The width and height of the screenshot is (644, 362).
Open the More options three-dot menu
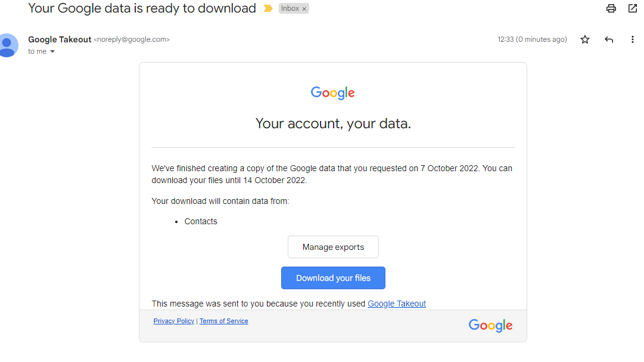tap(632, 39)
